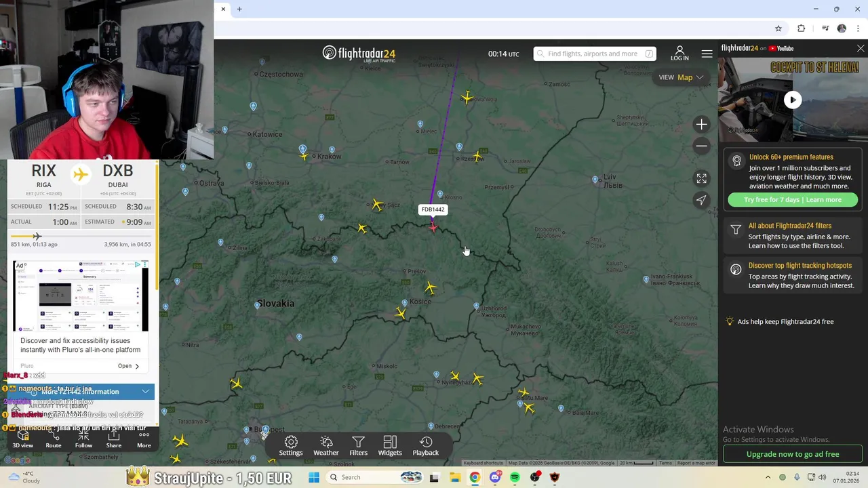868x488 pixels.
Task: Open the Filters tool in the bottom toolbar
Action: click(x=358, y=446)
